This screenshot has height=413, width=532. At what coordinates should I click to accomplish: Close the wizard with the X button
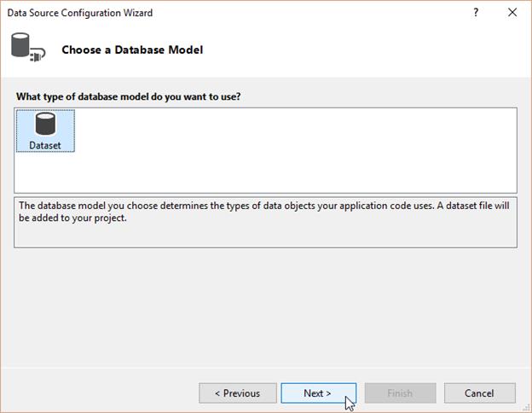click(x=512, y=13)
